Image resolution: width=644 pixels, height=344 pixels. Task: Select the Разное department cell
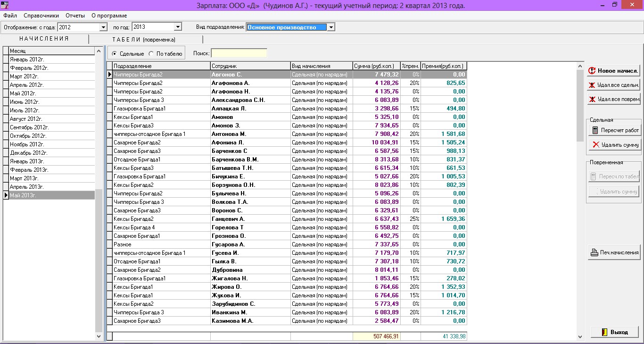[x=161, y=244]
